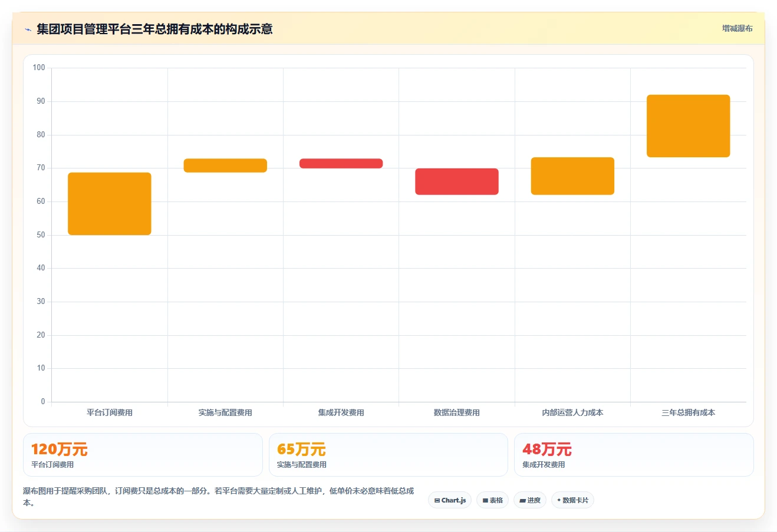Click y-axis value 100
The width and height of the screenshot is (777, 532).
pos(39,68)
